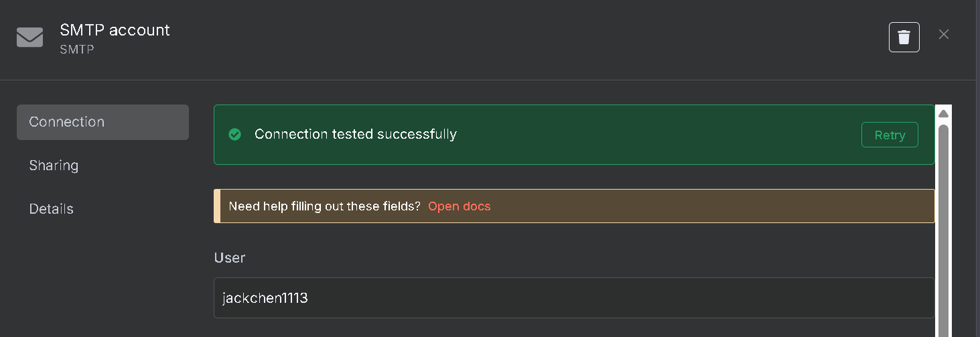Click the scrollbar up arrow
The width and height of the screenshot is (980, 337).
(x=943, y=114)
